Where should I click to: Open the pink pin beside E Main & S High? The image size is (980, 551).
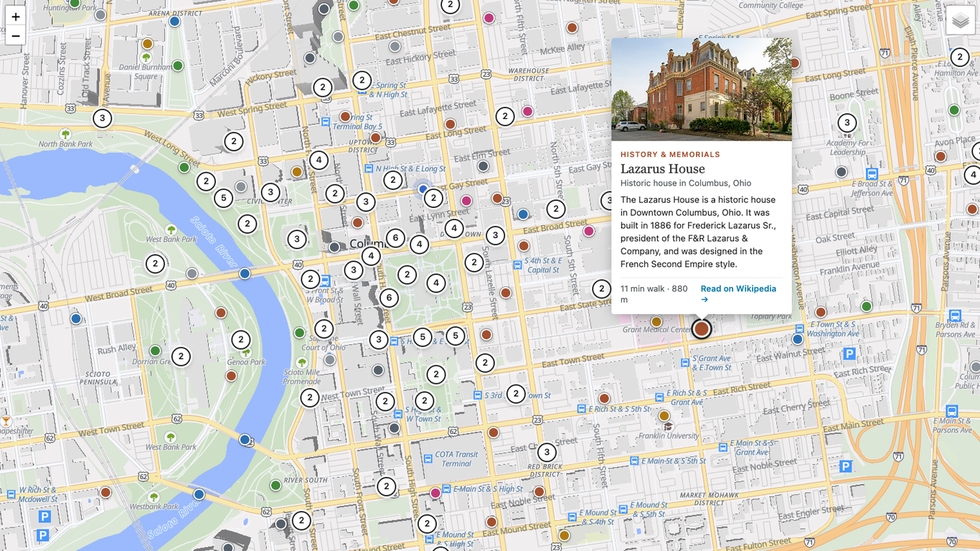[x=435, y=493]
